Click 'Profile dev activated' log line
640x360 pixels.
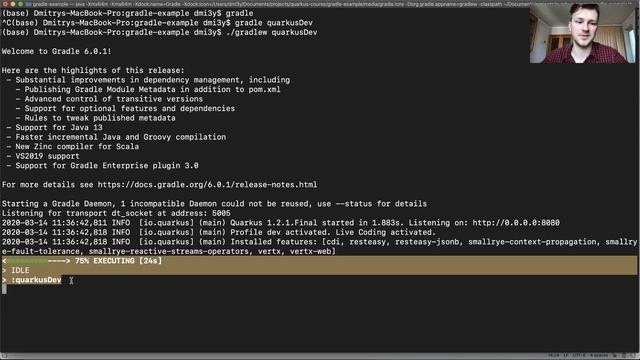(219, 232)
